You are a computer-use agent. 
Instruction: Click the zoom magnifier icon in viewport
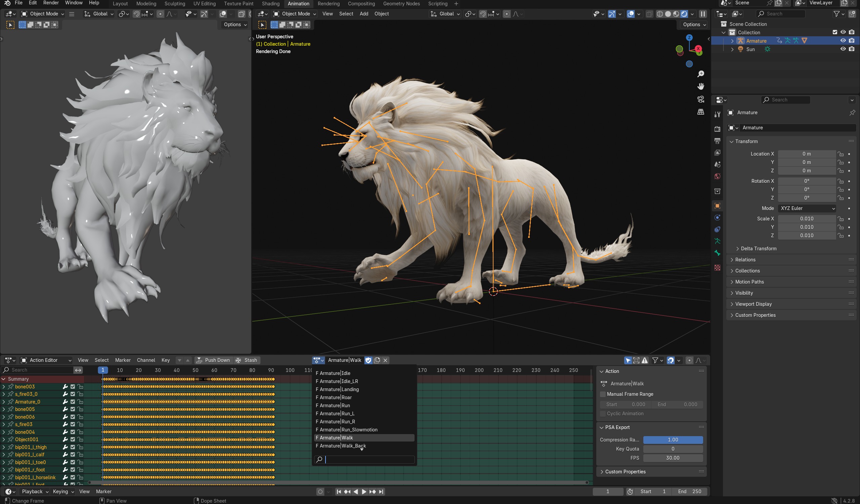point(701,74)
